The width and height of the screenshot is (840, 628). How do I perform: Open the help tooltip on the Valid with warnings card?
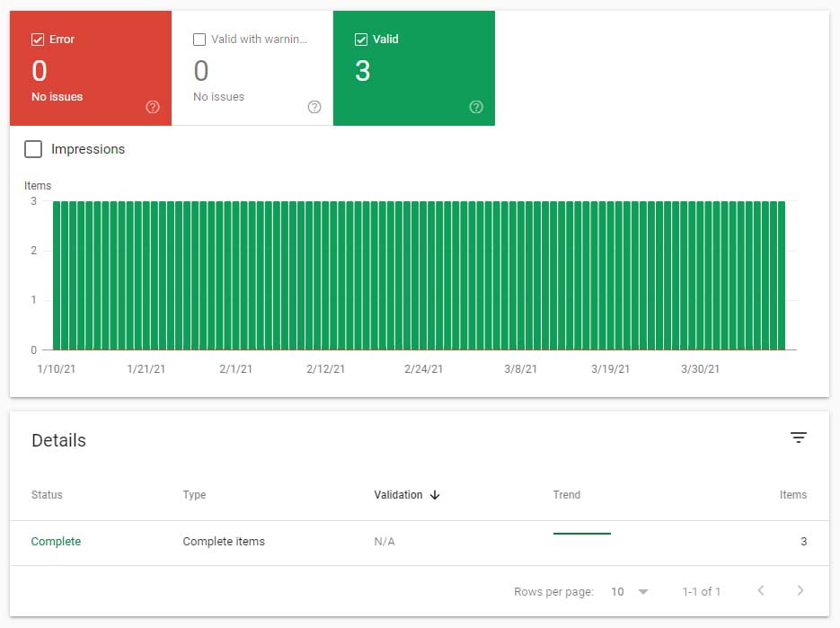(314, 107)
